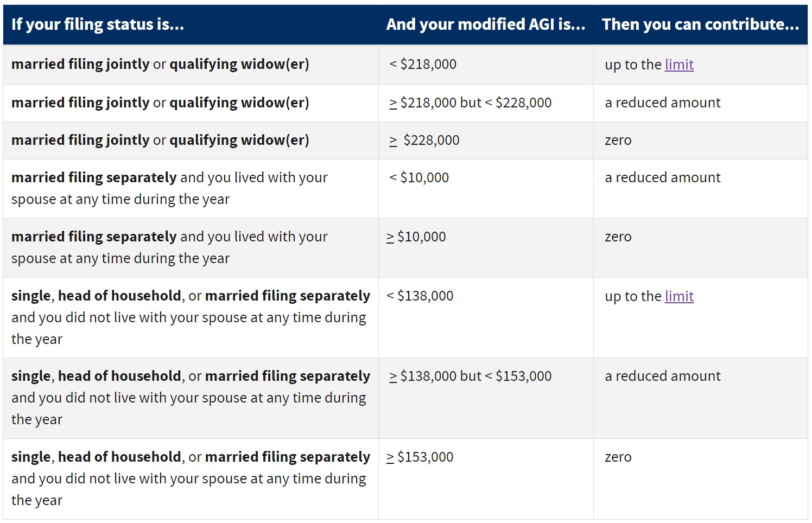Open the limit link in the first row
812x523 pixels.
[x=679, y=65]
